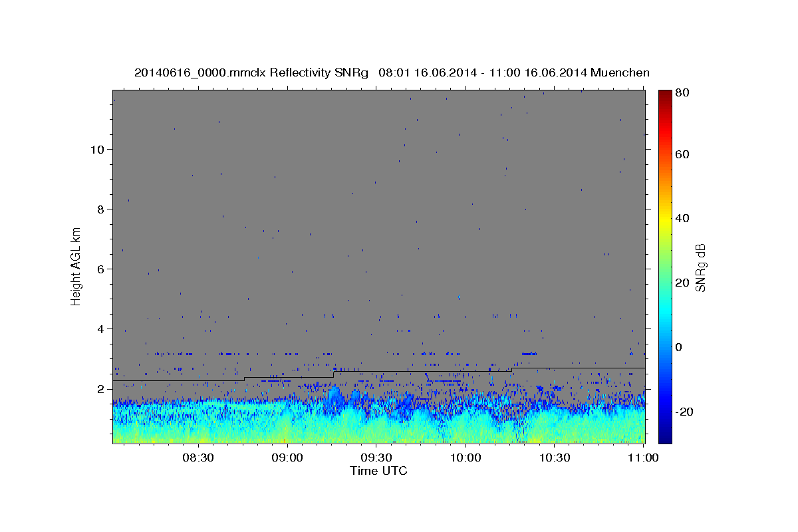Click the 'SNRg dB' colorbar label
798x532 pixels.
(700, 267)
